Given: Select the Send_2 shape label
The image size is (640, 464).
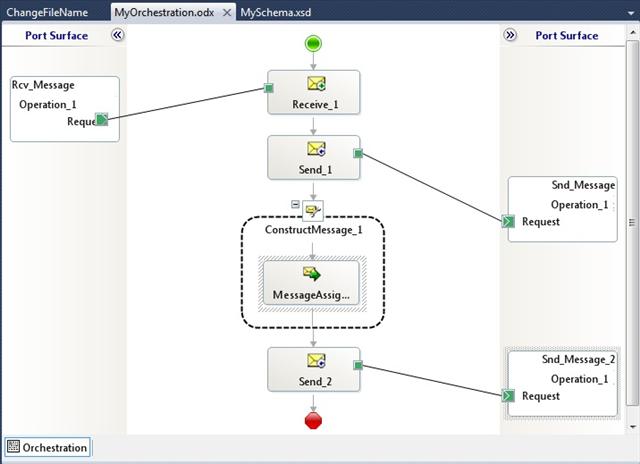Looking at the screenshot, I should [x=315, y=382].
